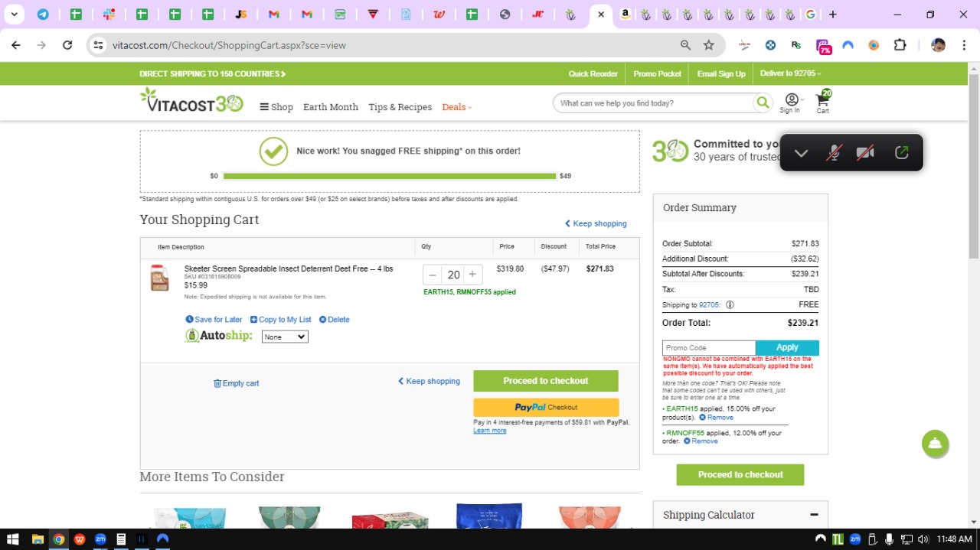The image size is (980, 550).
Task: Click the shipping info icon
Action: point(730,304)
